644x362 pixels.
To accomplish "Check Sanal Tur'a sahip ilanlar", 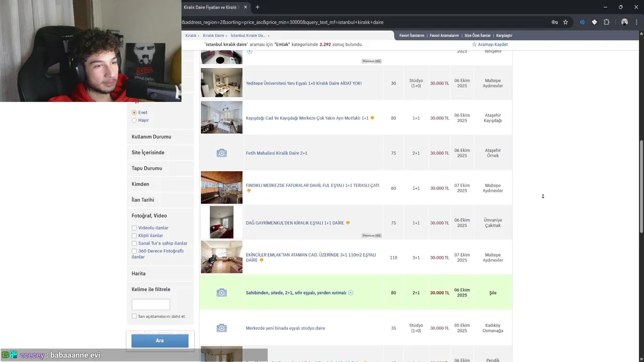I will point(134,243).
